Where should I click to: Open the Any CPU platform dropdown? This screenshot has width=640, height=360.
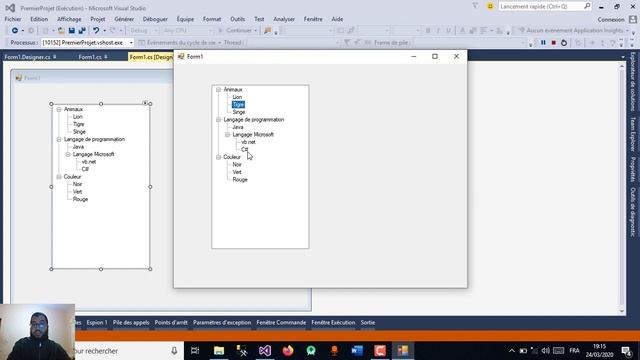[x=188, y=31]
